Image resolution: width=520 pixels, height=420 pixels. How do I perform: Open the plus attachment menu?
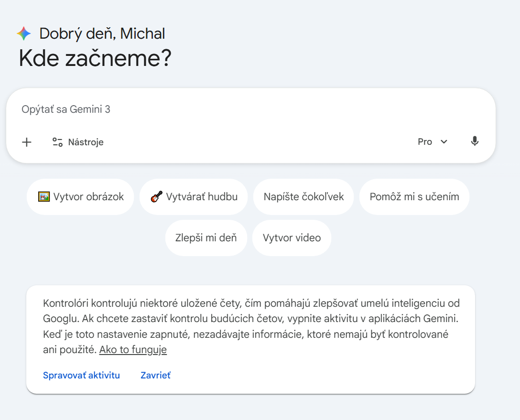click(27, 142)
